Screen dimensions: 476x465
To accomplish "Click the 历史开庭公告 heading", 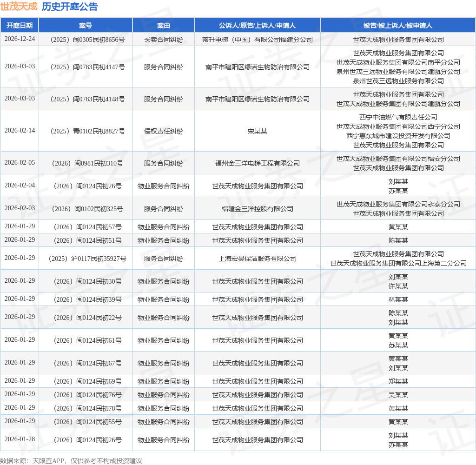I will coord(70,7).
